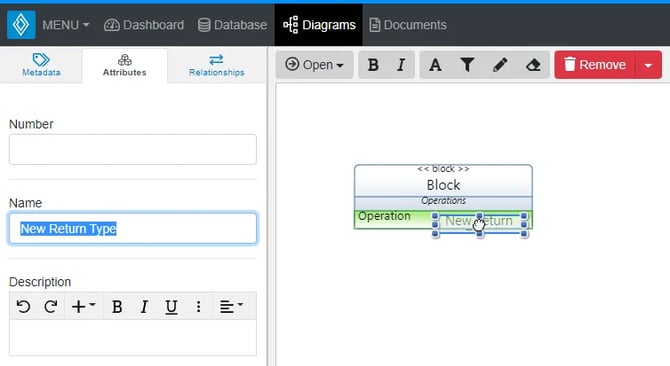This screenshot has height=366, width=670.
Task: Apply underline in Description editor
Action: (x=171, y=306)
